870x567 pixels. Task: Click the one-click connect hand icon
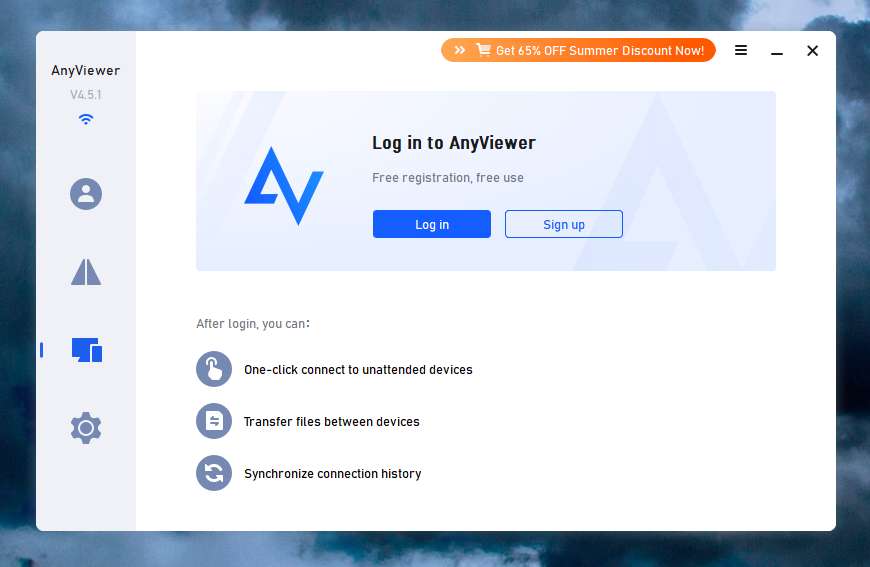(x=214, y=369)
